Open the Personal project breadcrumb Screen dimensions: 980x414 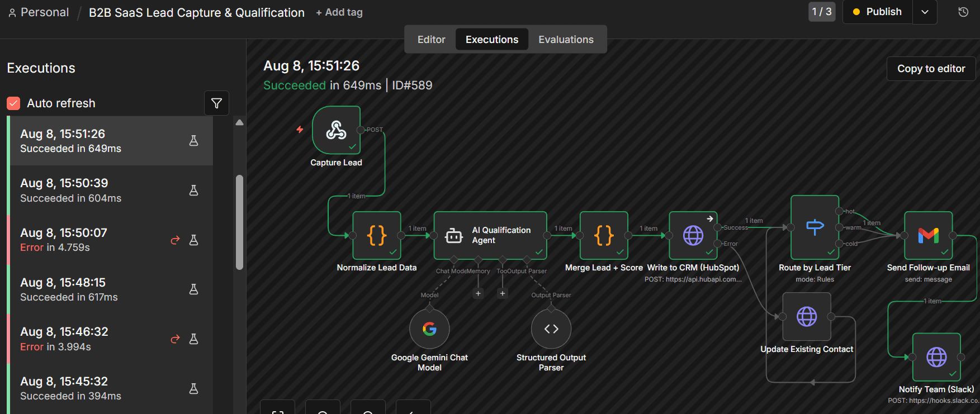pos(45,12)
